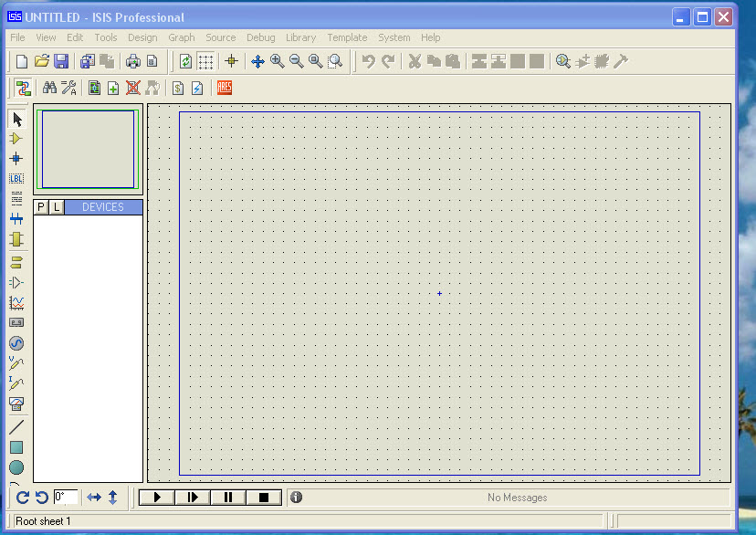Save the design with the floppy disk icon
This screenshot has width=756, height=535.
(61, 62)
